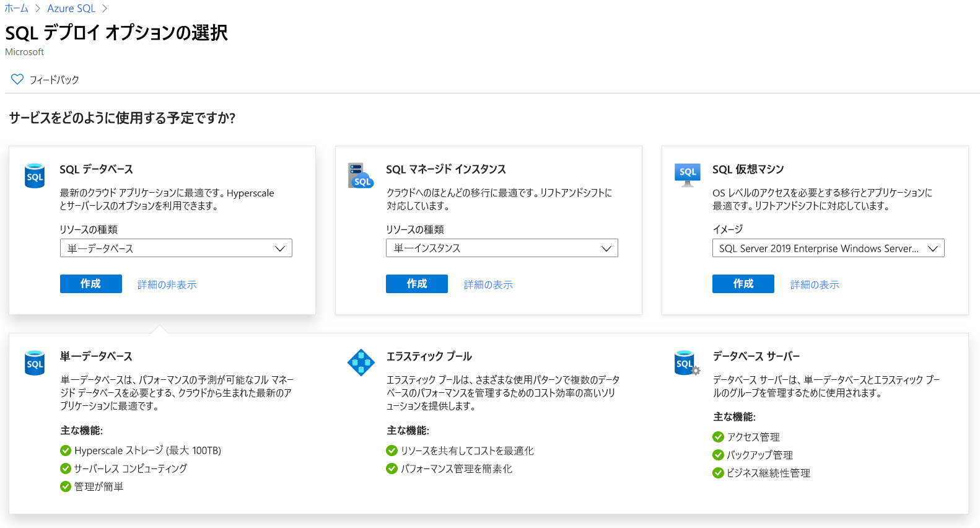This screenshot has width=980, height=528.
Task: Click green check beside ビジネス継続性管理
Action: coord(719,473)
